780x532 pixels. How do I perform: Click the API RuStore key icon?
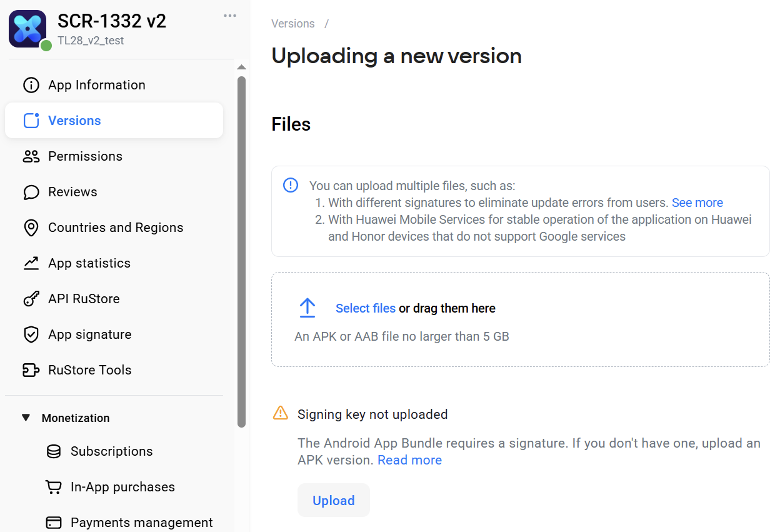(31, 299)
